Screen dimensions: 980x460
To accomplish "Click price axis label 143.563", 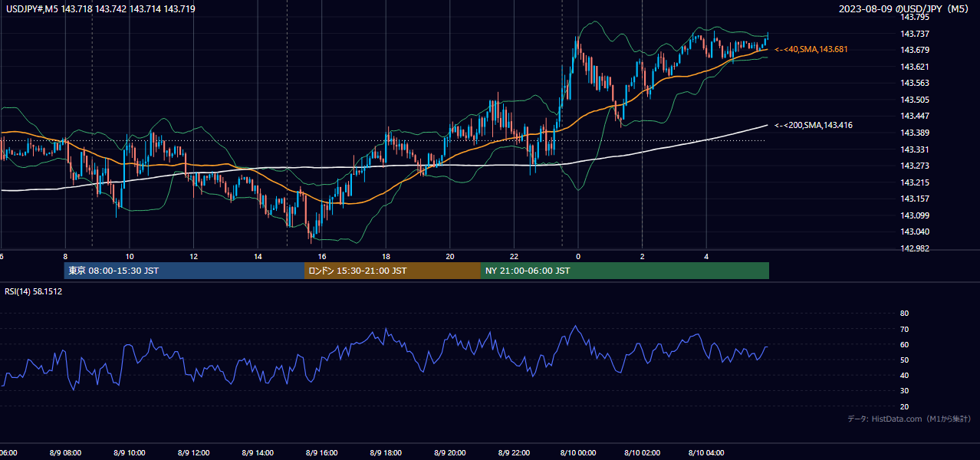I will [x=915, y=84].
